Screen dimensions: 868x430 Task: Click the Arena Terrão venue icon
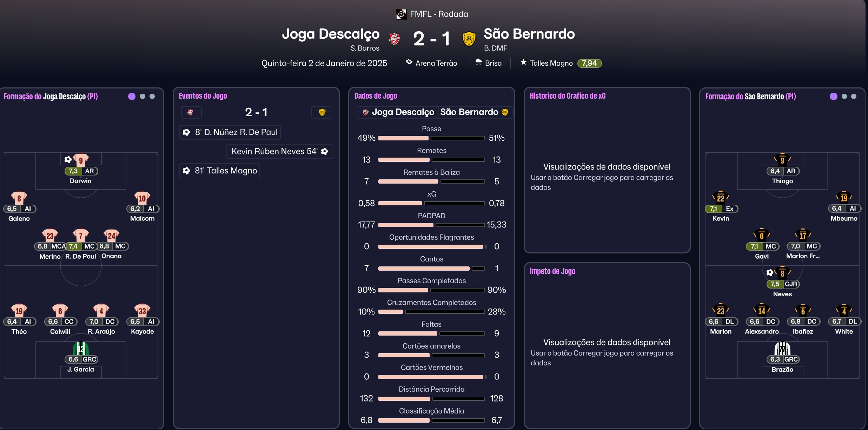tap(410, 62)
